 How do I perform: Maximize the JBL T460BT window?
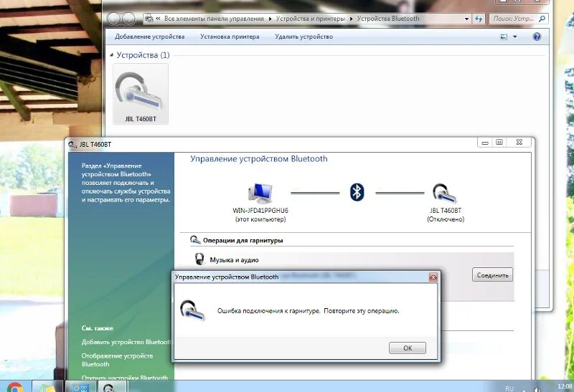[x=499, y=142]
